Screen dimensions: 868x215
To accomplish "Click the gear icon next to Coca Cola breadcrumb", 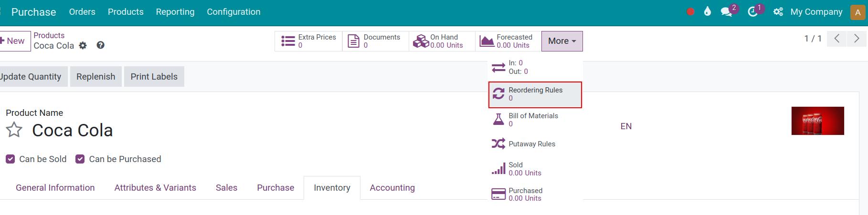I will tap(83, 45).
